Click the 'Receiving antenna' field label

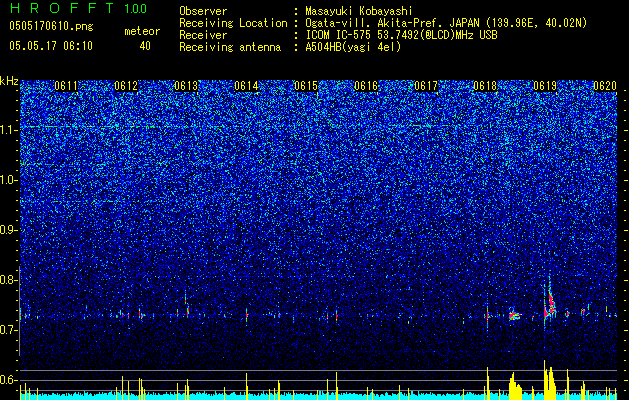pos(230,47)
